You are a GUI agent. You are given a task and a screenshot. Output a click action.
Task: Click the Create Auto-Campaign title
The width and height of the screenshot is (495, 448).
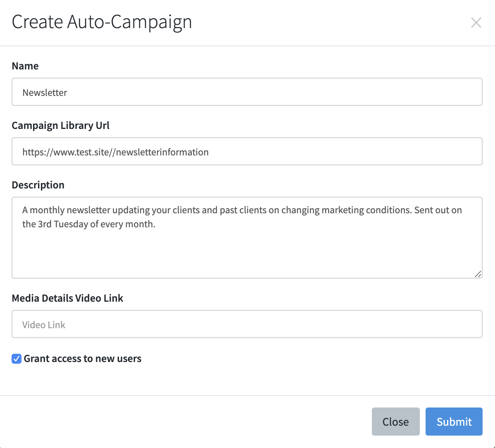(x=102, y=22)
